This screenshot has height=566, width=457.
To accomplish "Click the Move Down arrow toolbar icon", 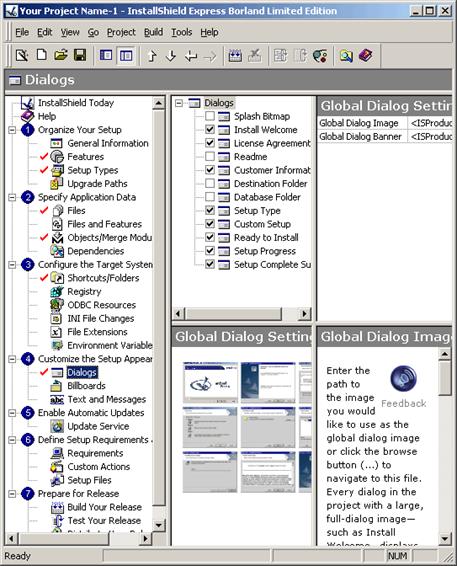I will coord(171,56).
